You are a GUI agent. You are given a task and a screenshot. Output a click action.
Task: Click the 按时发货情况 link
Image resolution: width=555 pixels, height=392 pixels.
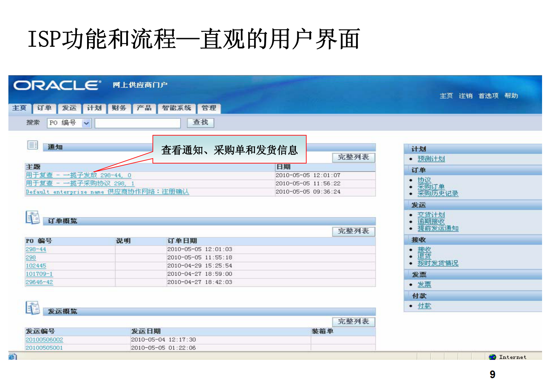pyautogui.click(x=438, y=263)
